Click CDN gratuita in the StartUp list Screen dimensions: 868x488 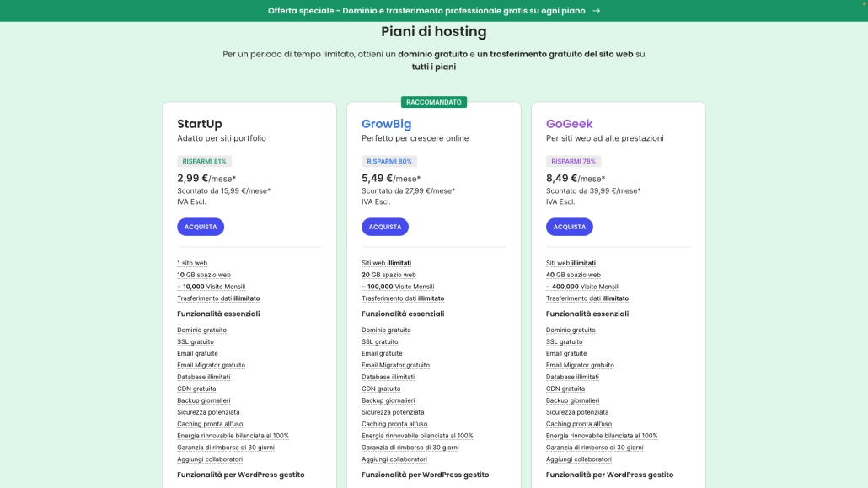pos(197,389)
